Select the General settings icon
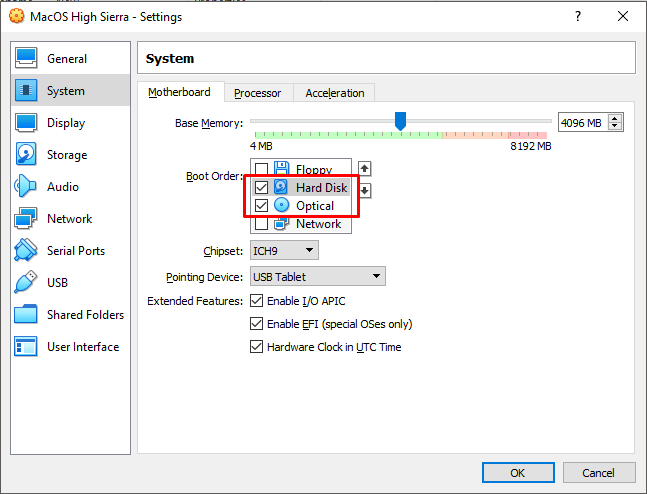This screenshot has width=647, height=494. (x=27, y=59)
